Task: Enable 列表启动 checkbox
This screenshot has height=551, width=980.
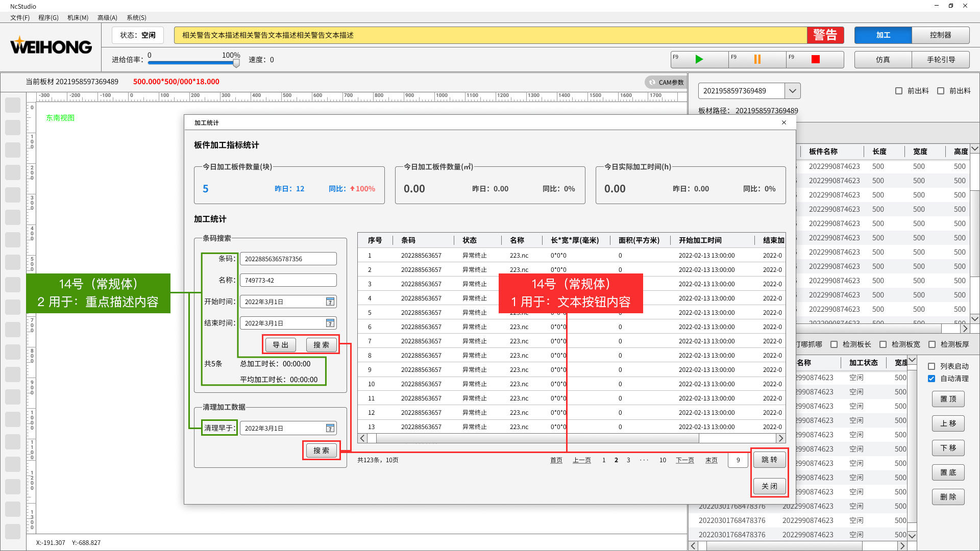Action: pos(932,366)
